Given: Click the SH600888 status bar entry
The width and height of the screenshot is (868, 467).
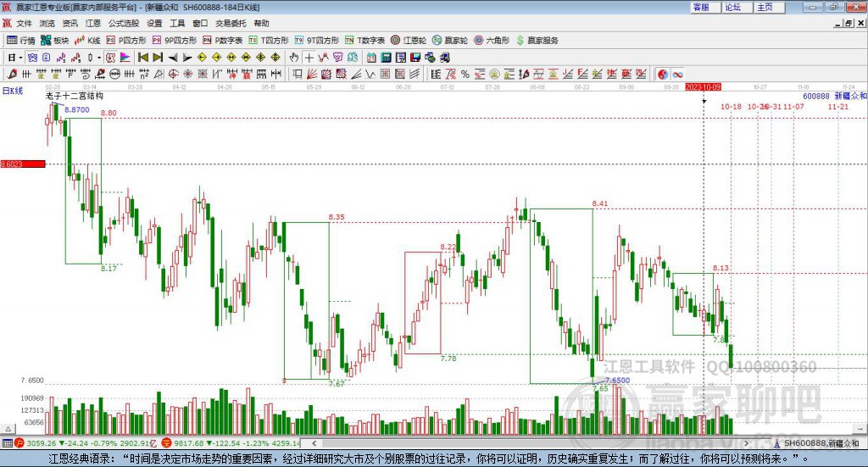Looking at the screenshot, I should 817,443.
